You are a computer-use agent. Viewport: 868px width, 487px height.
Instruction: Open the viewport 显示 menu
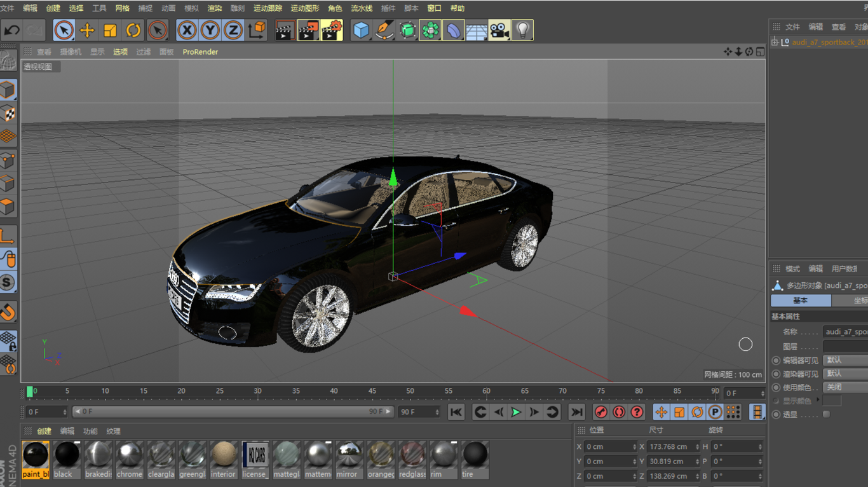pyautogui.click(x=97, y=52)
